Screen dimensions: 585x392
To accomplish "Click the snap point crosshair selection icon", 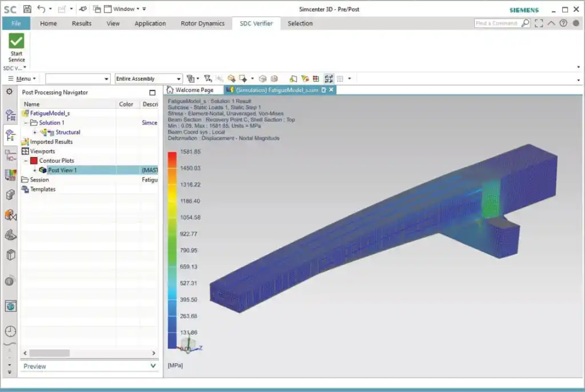I will coord(243,78).
